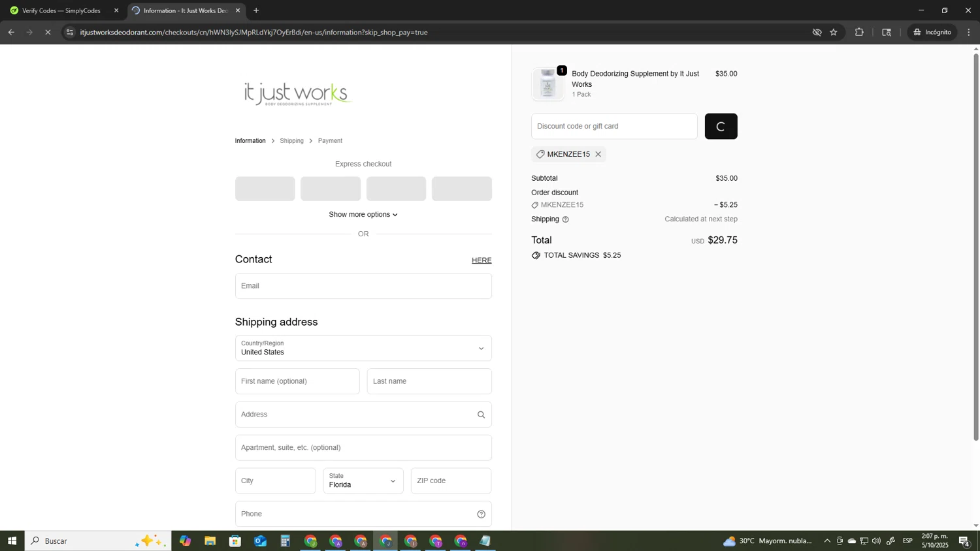Click the Buscar taskbar search box
Image resolution: width=980 pixels, height=551 pixels.
pos(98,541)
